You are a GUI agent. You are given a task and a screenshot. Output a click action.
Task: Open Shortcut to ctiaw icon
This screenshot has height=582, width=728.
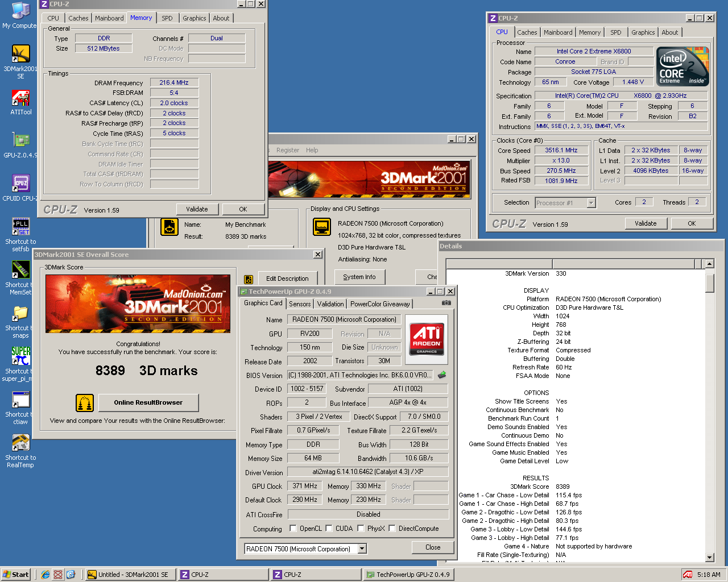coord(20,408)
